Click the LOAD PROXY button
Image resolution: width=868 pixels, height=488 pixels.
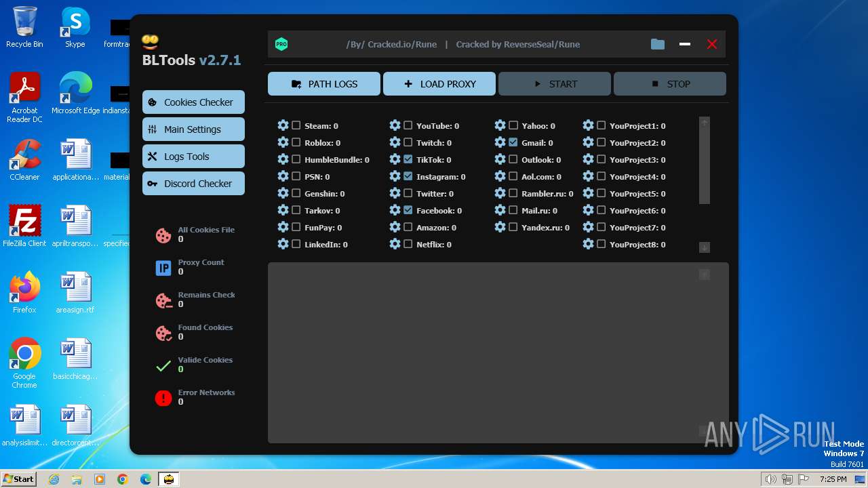[439, 84]
